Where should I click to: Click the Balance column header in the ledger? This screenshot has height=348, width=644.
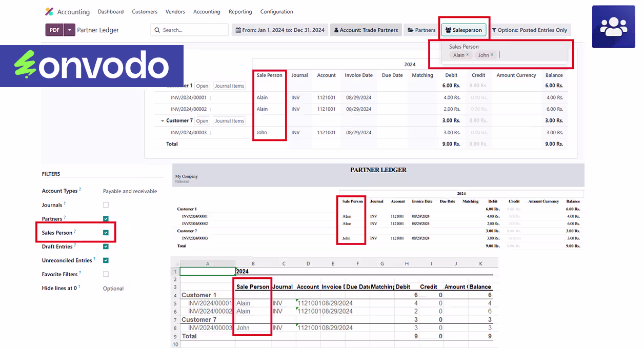tap(554, 75)
